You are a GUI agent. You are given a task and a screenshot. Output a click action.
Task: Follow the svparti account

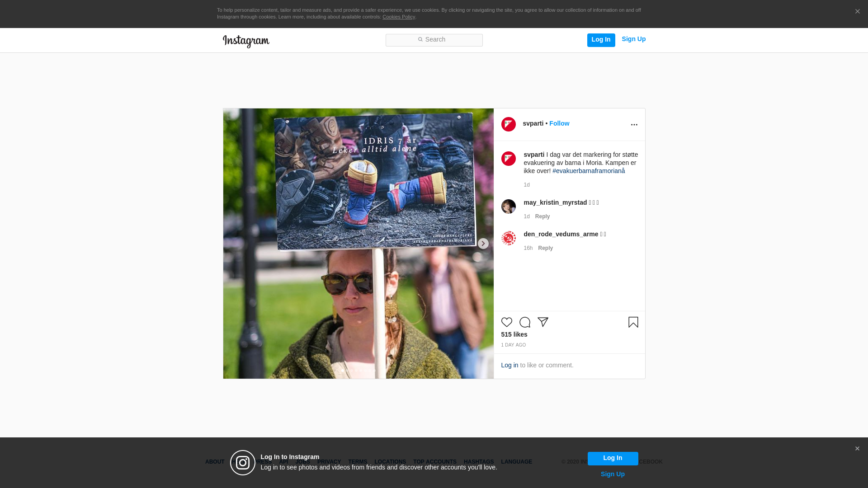(559, 123)
